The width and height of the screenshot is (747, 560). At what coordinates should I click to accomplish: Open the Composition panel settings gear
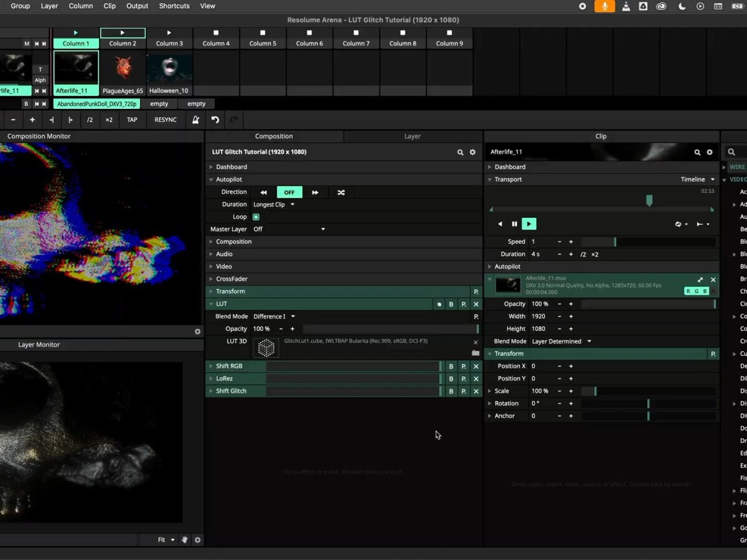point(472,152)
